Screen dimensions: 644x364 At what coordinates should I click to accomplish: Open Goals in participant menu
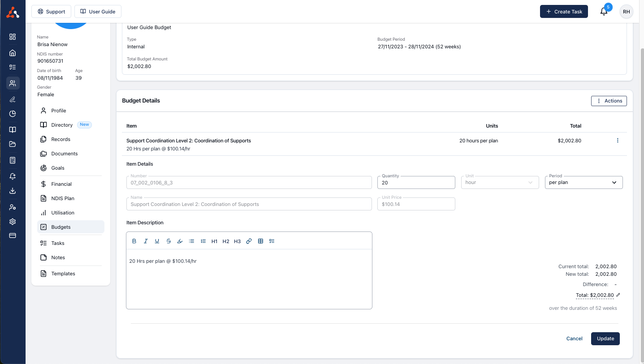71,168
